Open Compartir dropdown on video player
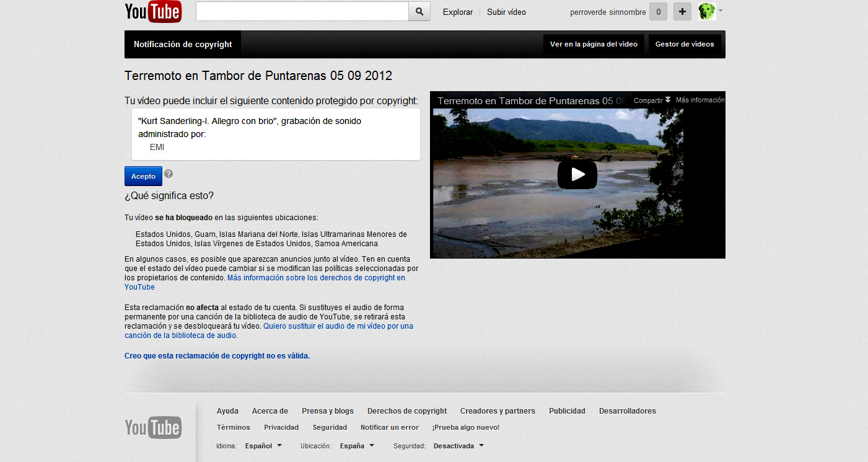 coord(652,100)
